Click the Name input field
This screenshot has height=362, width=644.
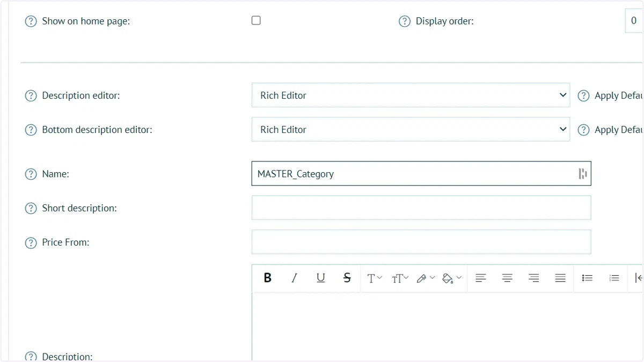pyautogui.click(x=421, y=174)
